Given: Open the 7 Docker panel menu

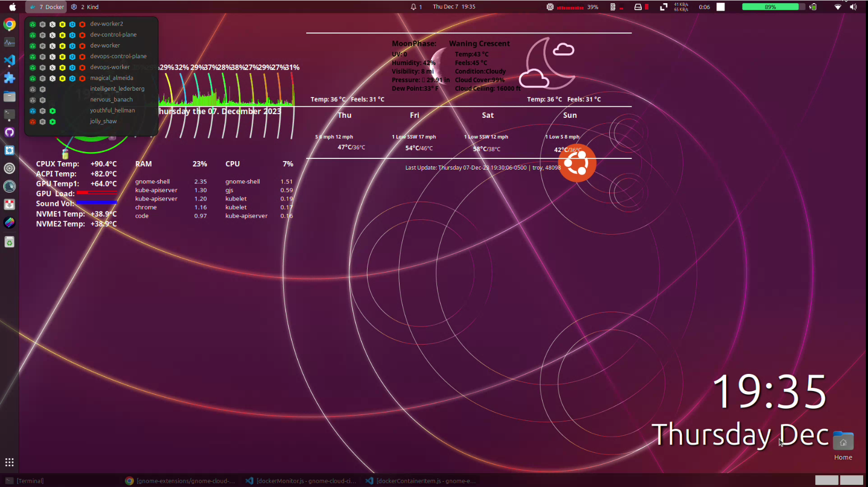Looking at the screenshot, I should coord(46,7).
